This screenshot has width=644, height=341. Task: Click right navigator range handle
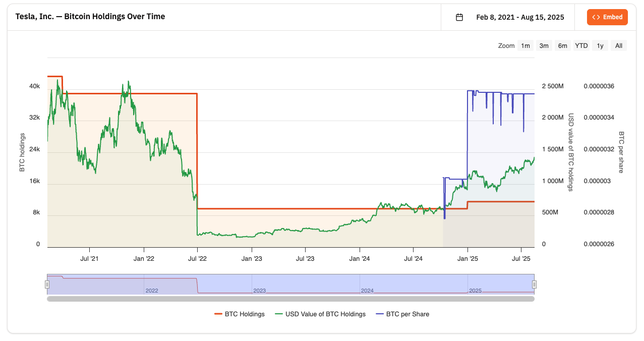click(x=535, y=285)
